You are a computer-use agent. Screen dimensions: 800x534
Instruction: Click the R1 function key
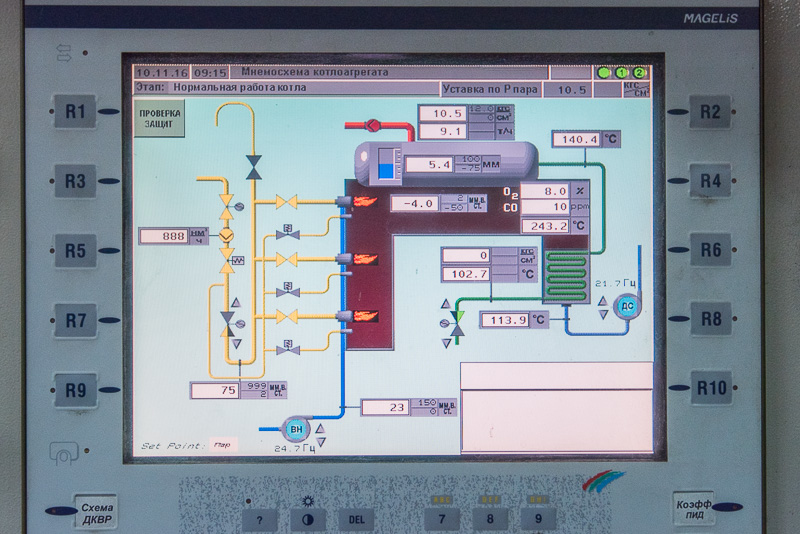tap(74, 111)
